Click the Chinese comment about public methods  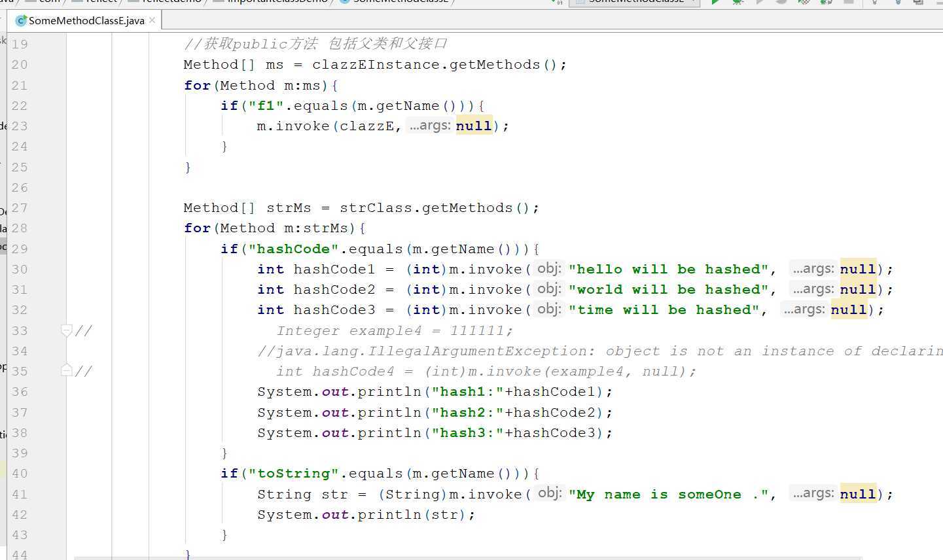[315, 44]
